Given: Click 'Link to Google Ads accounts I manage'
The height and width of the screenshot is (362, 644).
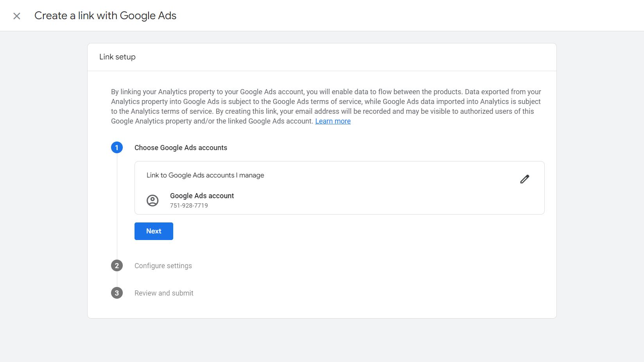Looking at the screenshot, I should click(205, 175).
